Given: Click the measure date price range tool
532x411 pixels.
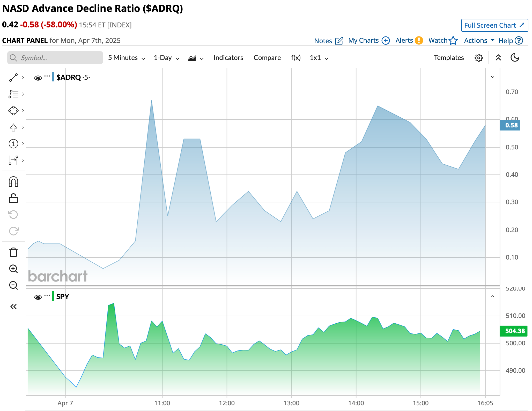Looking at the screenshot, I should point(13,160).
